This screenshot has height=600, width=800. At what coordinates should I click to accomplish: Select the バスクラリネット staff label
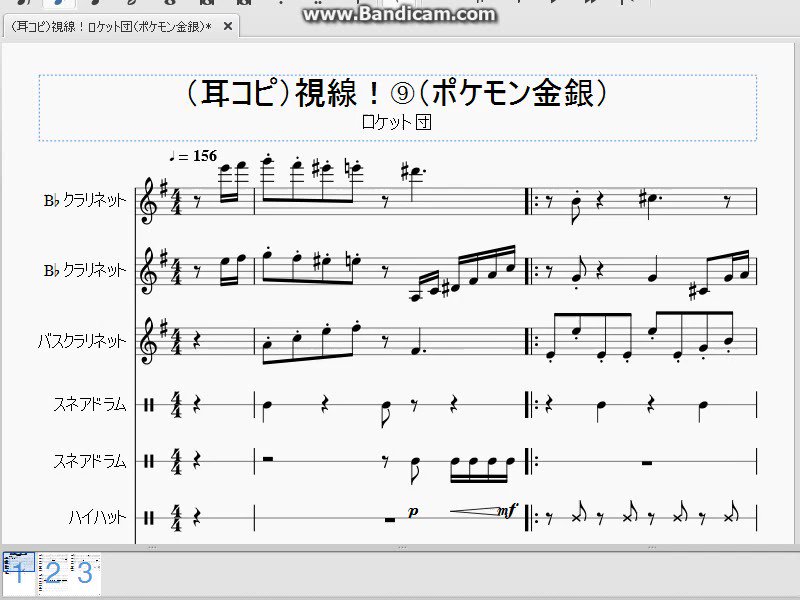[x=82, y=340]
